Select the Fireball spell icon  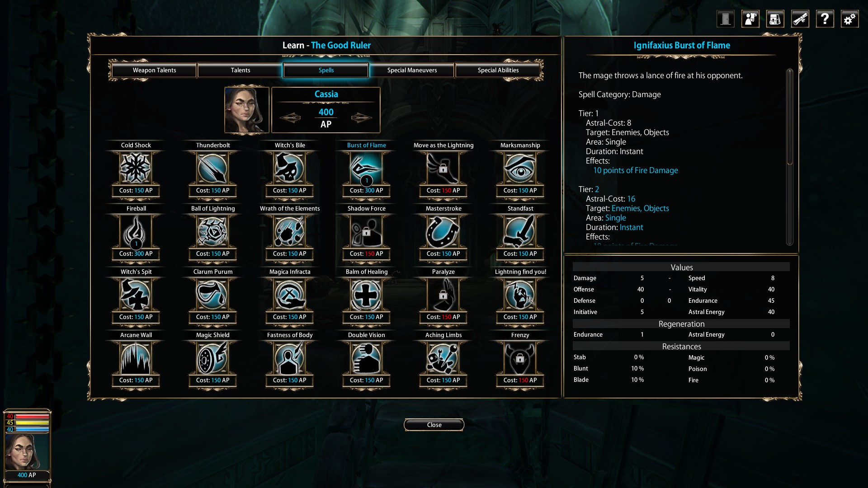pyautogui.click(x=136, y=232)
